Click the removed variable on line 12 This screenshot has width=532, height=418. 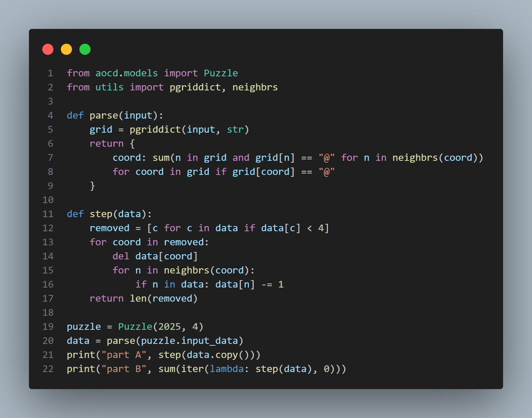pos(109,228)
